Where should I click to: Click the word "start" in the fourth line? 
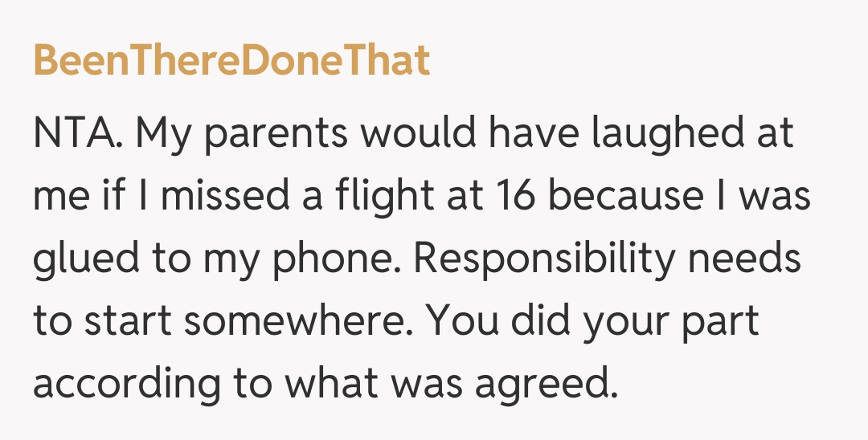click(127, 322)
